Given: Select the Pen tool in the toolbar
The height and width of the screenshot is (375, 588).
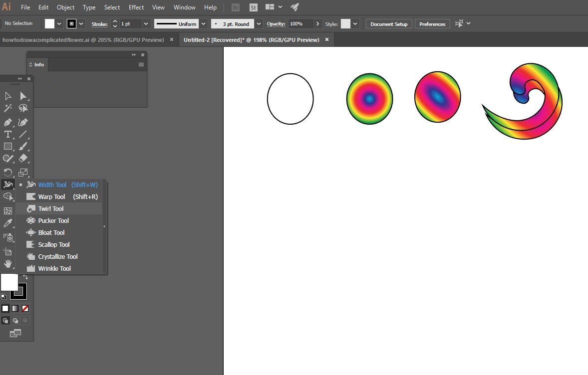Looking at the screenshot, I should click(x=8, y=122).
